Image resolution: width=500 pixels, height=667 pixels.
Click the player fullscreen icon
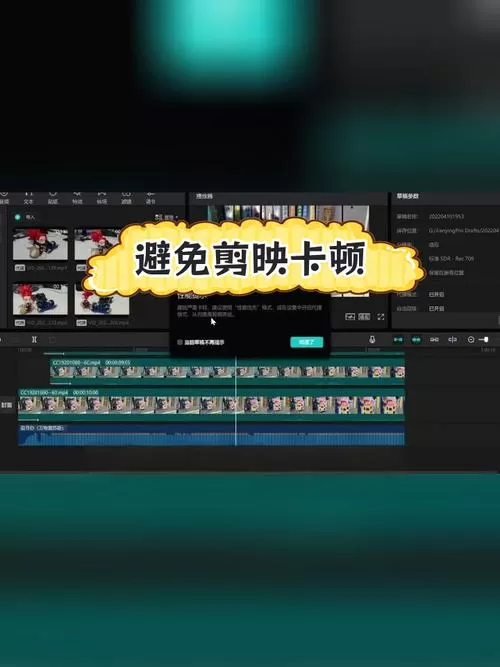(381, 317)
